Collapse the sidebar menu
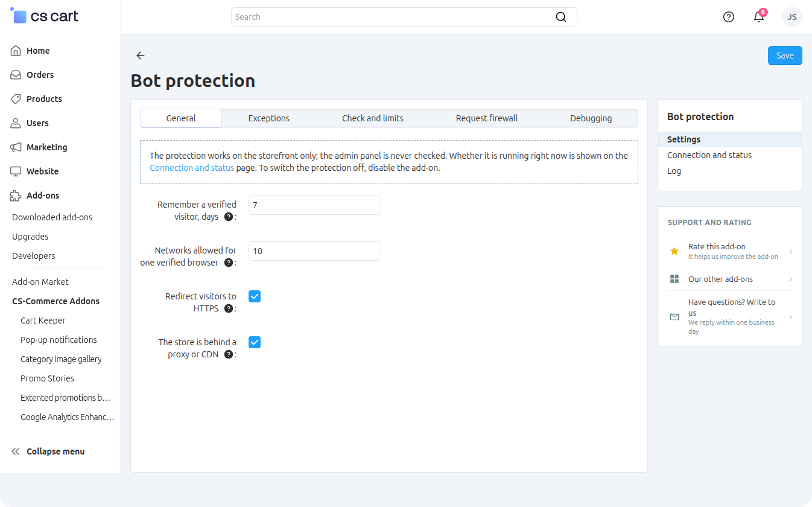The width and height of the screenshot is (812, 507). pos(48,451)
